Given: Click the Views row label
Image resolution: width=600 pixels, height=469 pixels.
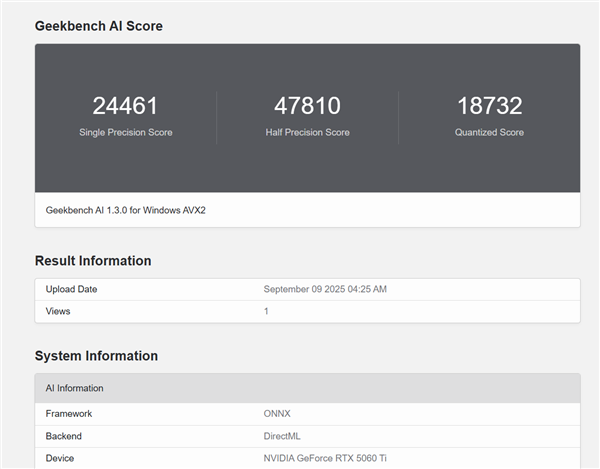Looking at the screenshot, I should tap(59, 311).
